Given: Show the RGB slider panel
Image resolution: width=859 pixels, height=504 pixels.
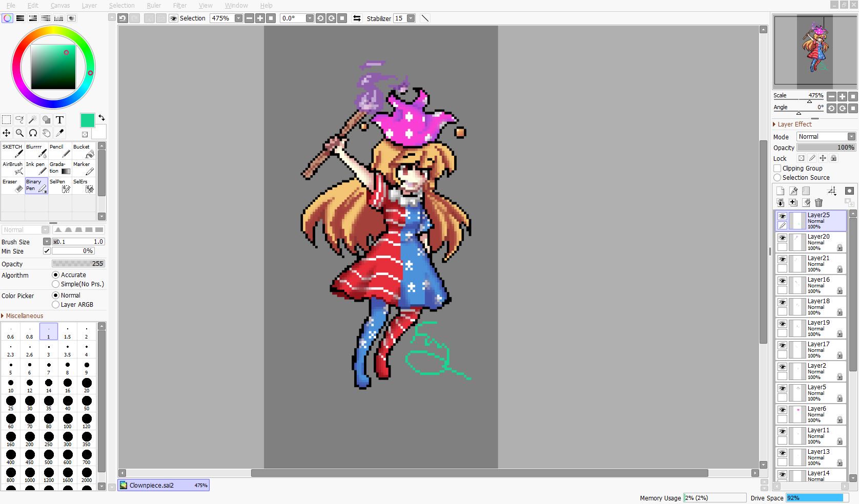Looking at the screenshot, I should point(20,18).
